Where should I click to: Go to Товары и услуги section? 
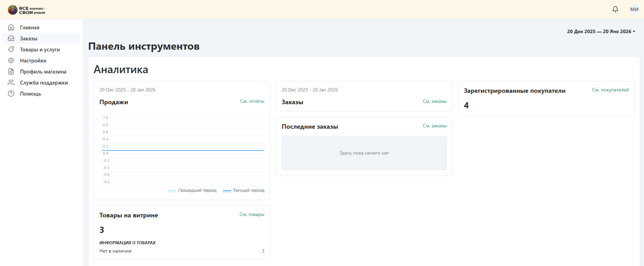[x=40, y=50]
